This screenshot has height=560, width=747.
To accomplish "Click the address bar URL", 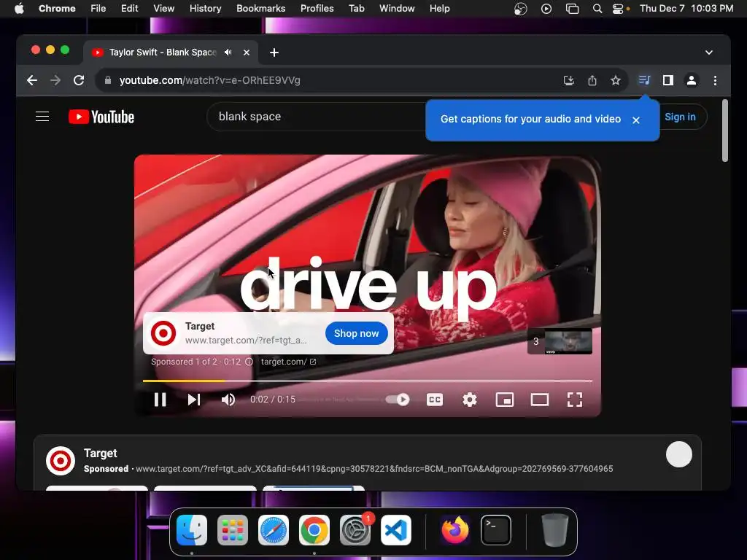I will tap(209, 80).
